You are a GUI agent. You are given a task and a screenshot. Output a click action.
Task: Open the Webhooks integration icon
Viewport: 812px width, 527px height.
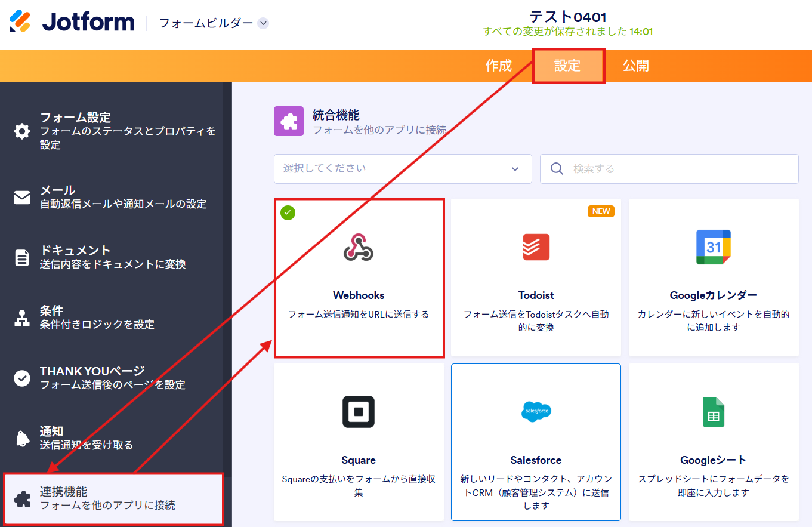tap(359, 247)
